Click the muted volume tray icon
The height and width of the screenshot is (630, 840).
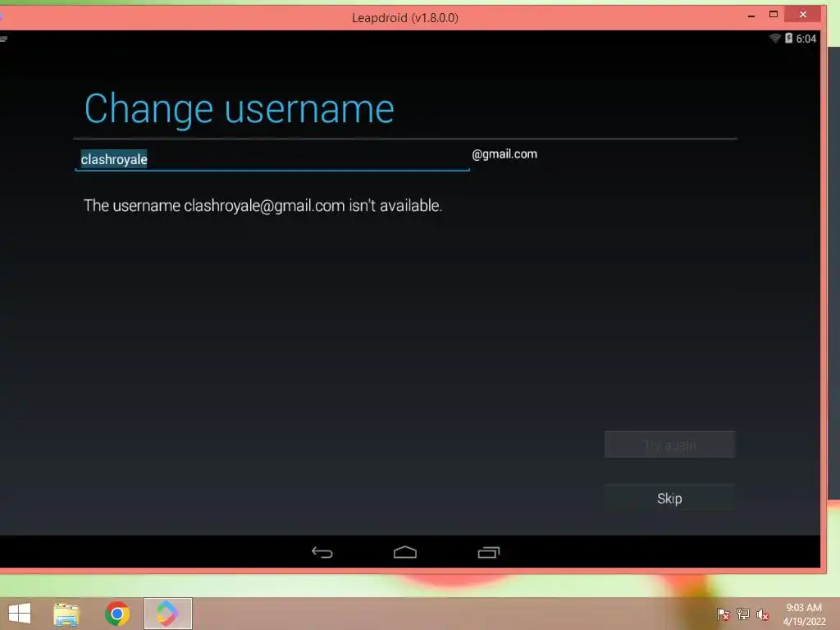[763, 614]
